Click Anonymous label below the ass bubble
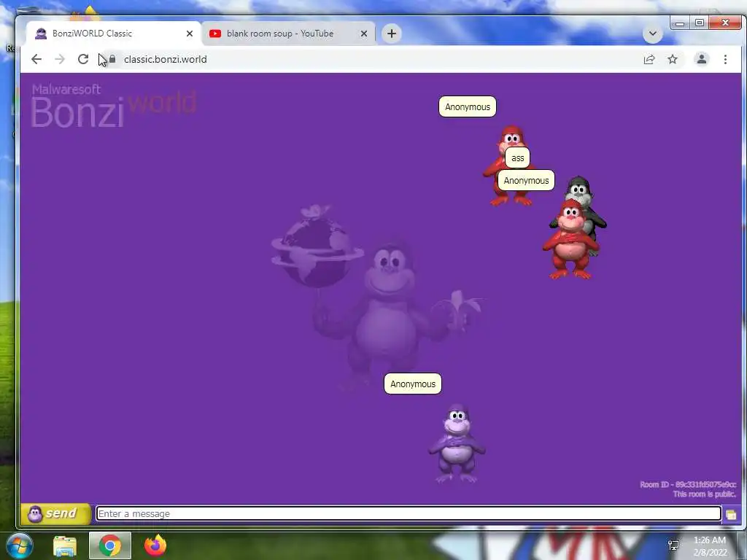 pos(526,181)
